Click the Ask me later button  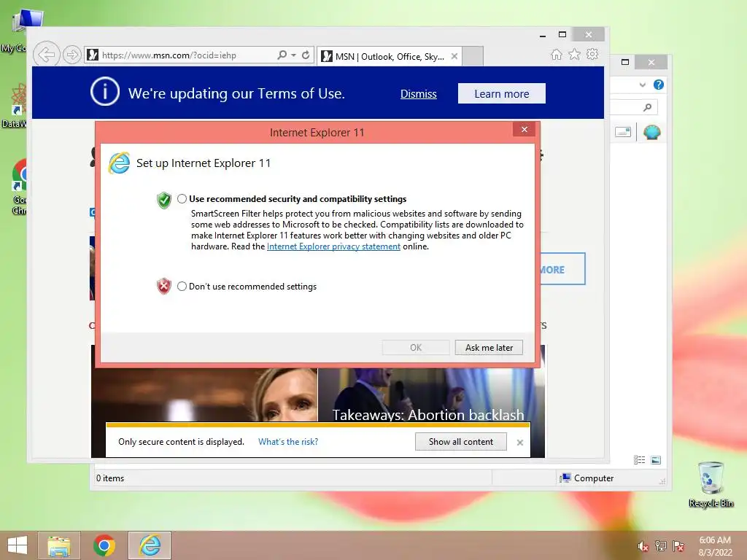[489, 348]
